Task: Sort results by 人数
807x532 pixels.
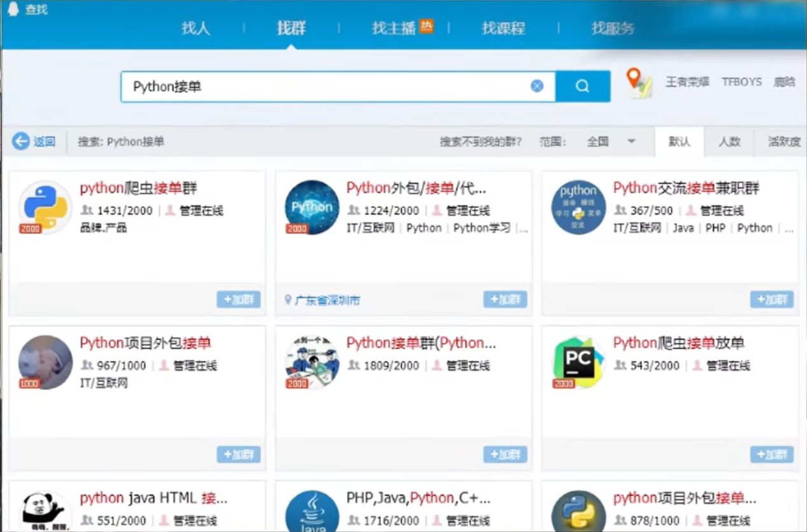Action: (x=729, y=141)
